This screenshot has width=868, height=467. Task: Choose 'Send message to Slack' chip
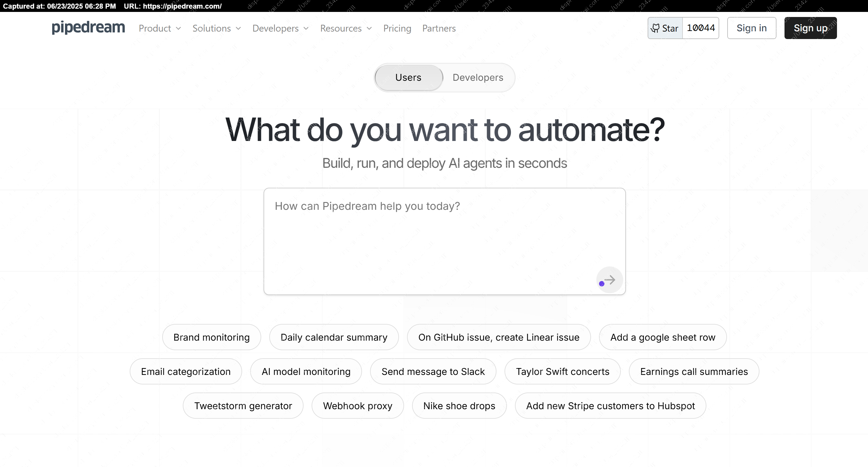433,371
